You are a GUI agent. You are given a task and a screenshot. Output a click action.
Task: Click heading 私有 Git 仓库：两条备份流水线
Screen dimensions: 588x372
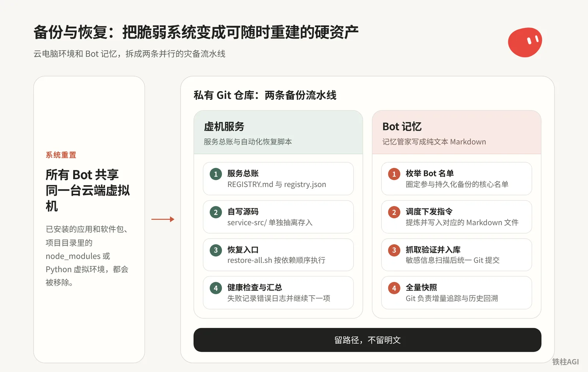265,95
